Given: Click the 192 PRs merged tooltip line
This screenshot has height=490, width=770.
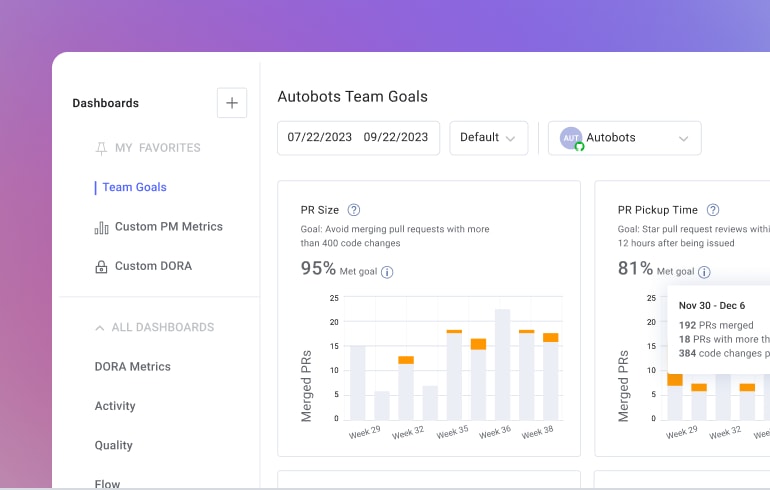Looking at the screenshot, I should pyautogui.click(x=716, y=325).
